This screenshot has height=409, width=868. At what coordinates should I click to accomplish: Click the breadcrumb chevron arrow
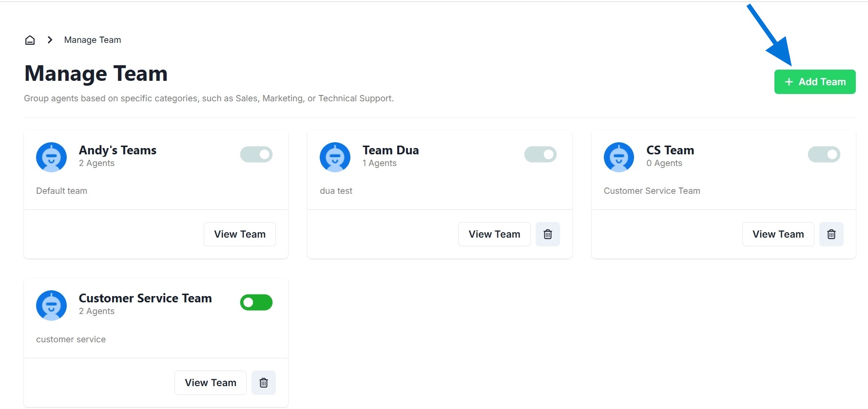pyautogui.click(x=50, y=40)
